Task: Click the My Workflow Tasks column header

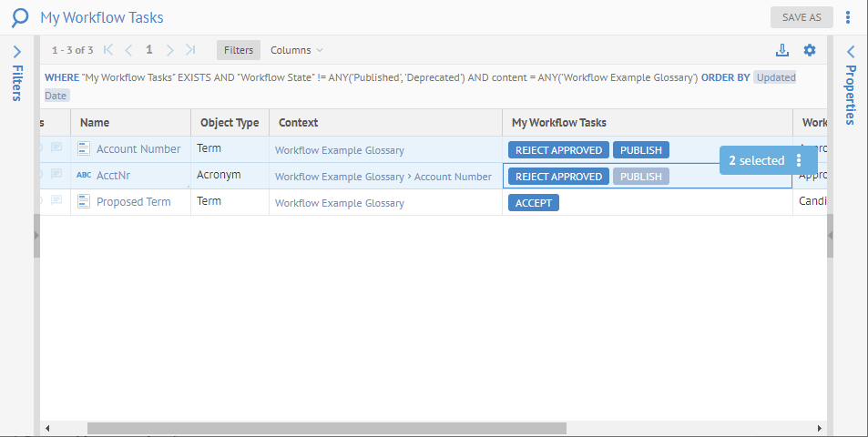Action: (x=559, y=123)
